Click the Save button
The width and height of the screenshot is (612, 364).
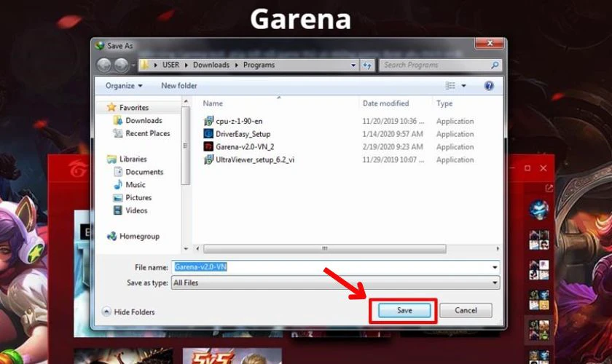[x=404, y=311]
